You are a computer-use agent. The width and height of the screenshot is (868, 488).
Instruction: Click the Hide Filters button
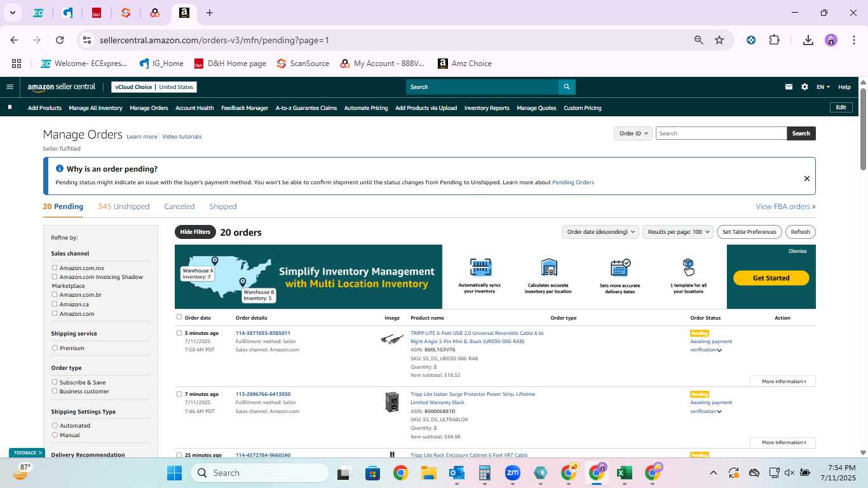[x=195, y=232]
